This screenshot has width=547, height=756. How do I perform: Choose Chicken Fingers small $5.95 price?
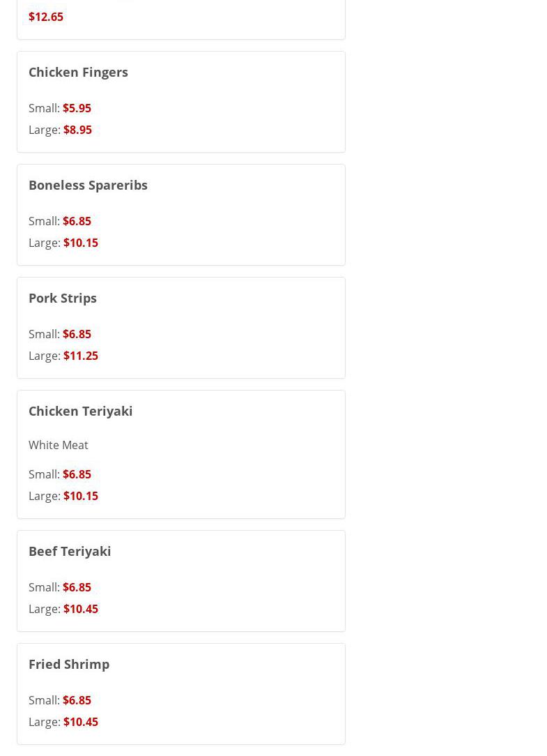[x=77, y=108]
